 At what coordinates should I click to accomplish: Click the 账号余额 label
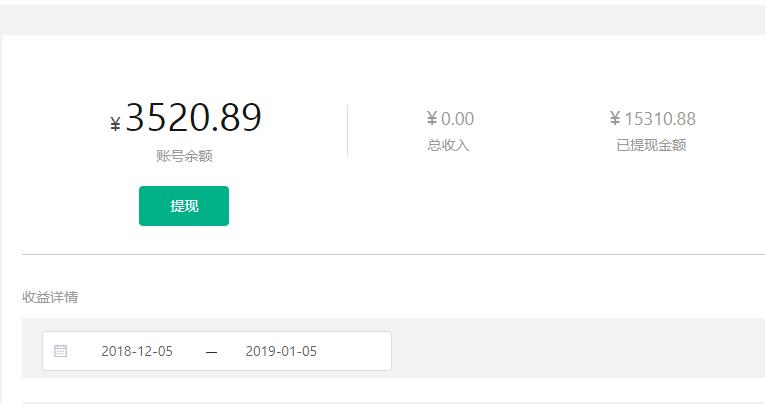coord(184,156)
